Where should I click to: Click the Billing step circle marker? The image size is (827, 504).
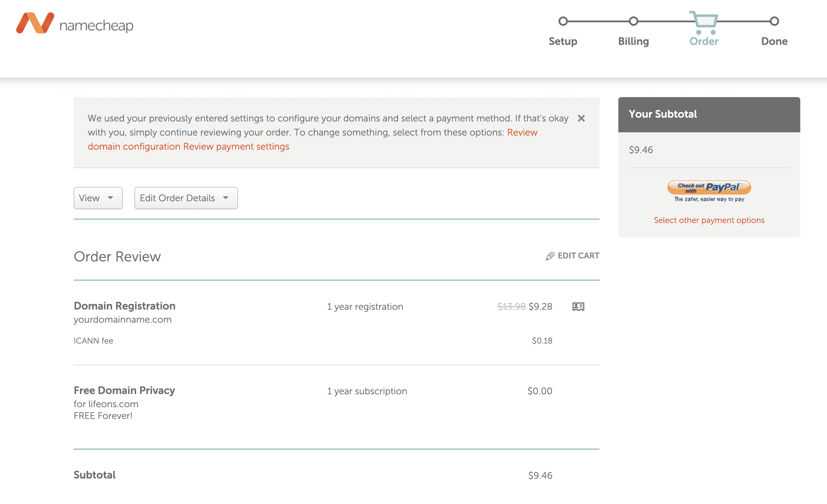pos(633,21)
